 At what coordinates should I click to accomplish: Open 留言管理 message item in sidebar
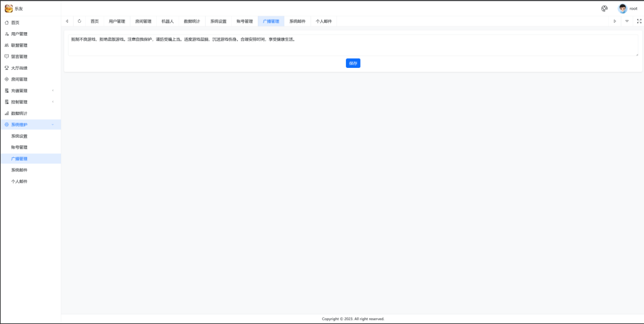(19, 57)
